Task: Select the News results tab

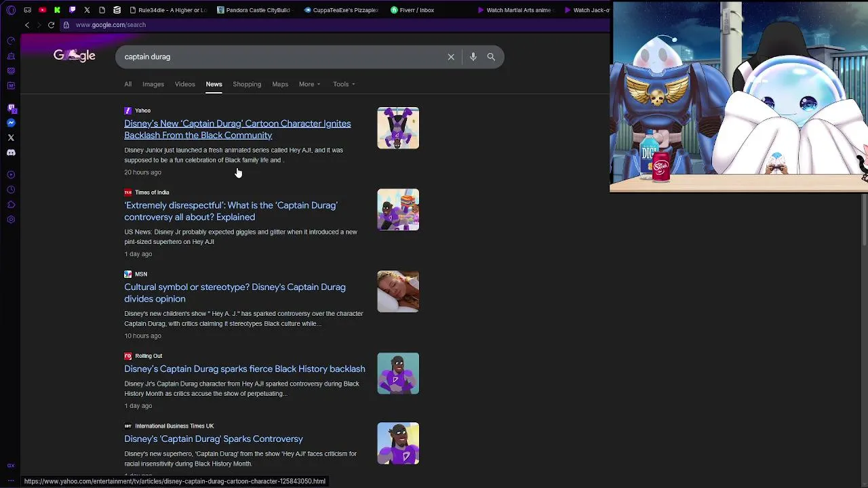Action: coord(214,84)
